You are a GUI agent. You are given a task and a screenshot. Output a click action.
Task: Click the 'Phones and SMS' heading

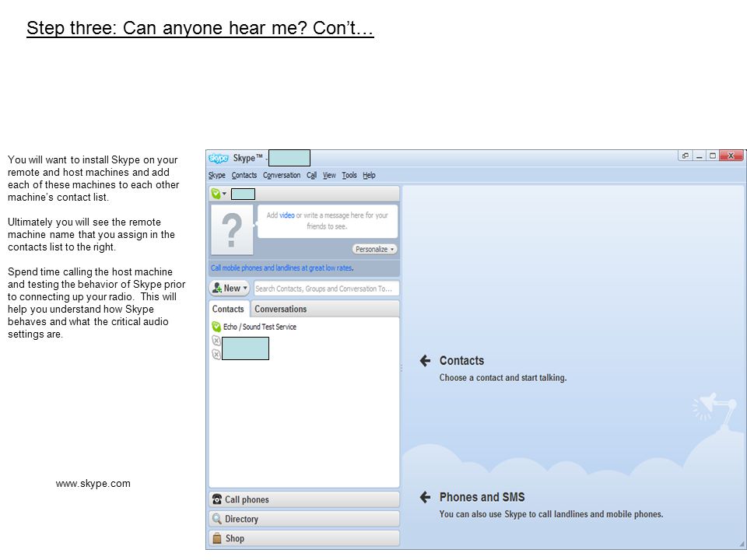pyautogui.click(x=482, y=497)
